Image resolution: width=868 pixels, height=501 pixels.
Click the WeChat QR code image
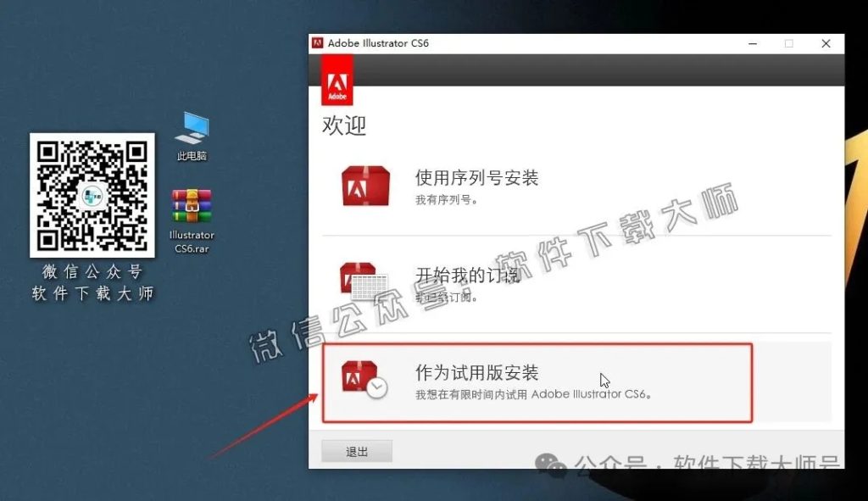pyautogui.click(x=91, y=196)
